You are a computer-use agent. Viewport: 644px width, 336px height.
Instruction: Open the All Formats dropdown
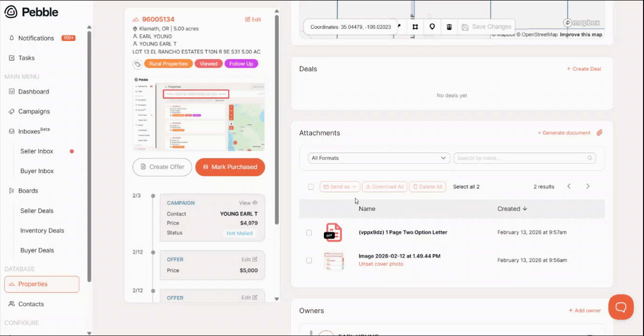(379, 158)
